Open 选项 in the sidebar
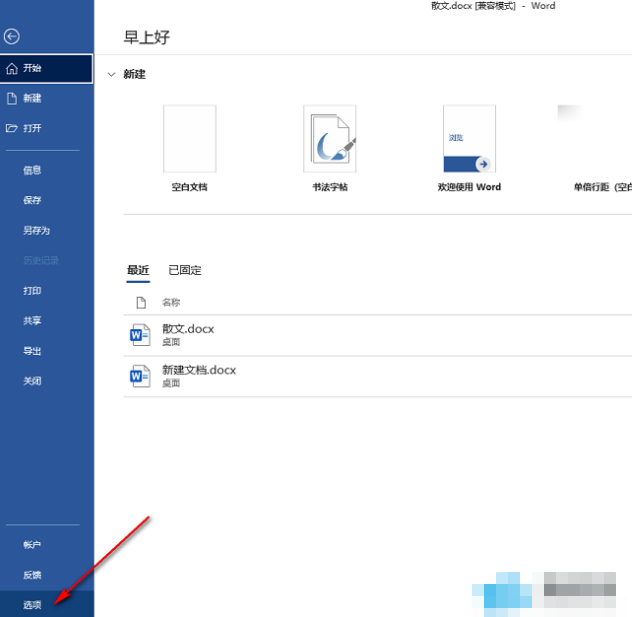 point(33,604)
